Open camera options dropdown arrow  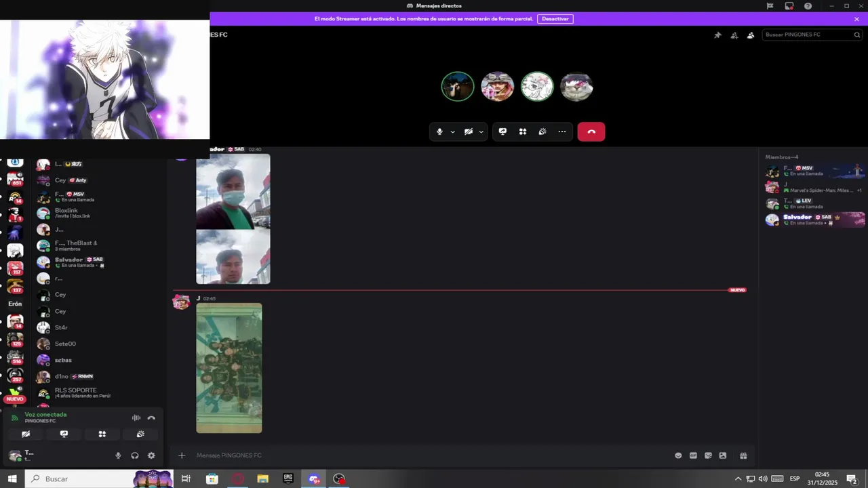click(x=481, y=132)
